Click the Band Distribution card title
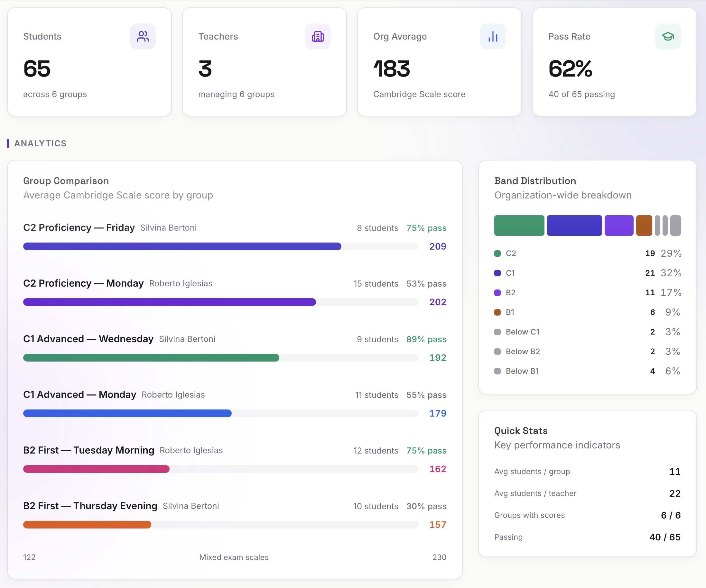 (x=535, y=181)
